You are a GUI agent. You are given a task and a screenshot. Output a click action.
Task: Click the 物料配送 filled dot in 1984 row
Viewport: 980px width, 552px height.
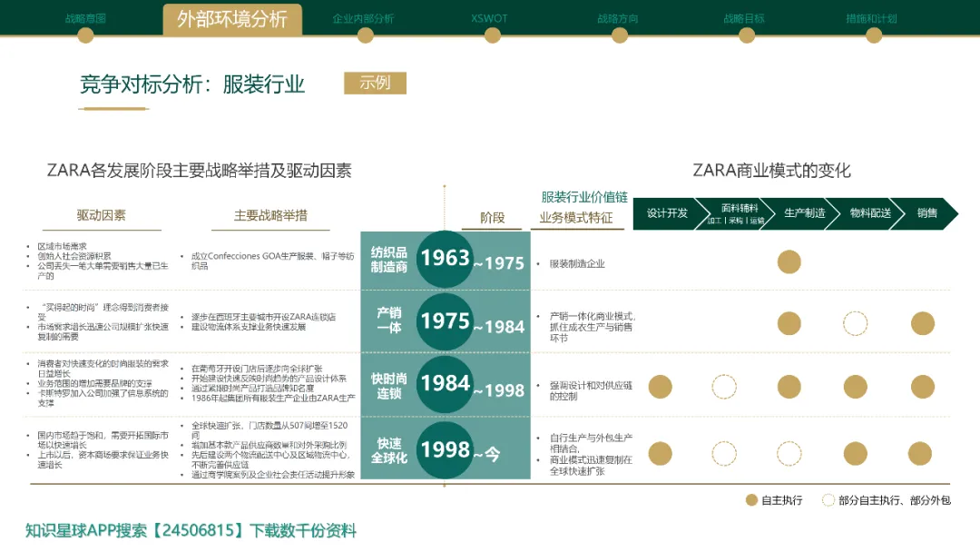[x=855, y=387]
